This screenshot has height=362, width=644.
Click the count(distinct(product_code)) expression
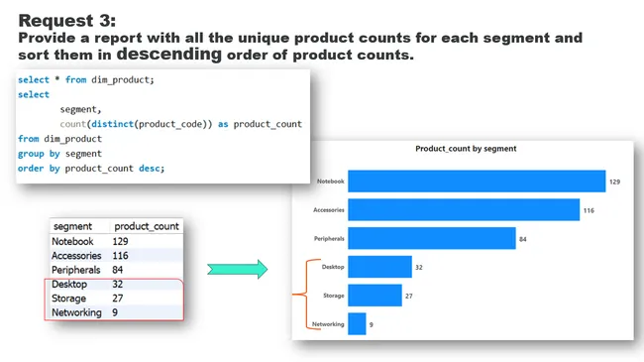(136, 124)
